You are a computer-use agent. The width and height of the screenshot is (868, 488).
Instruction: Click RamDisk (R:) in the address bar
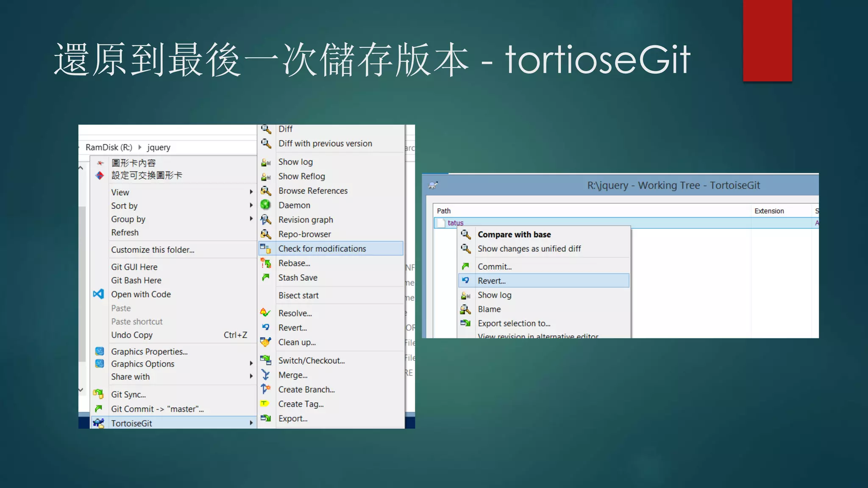pos(109,147)
